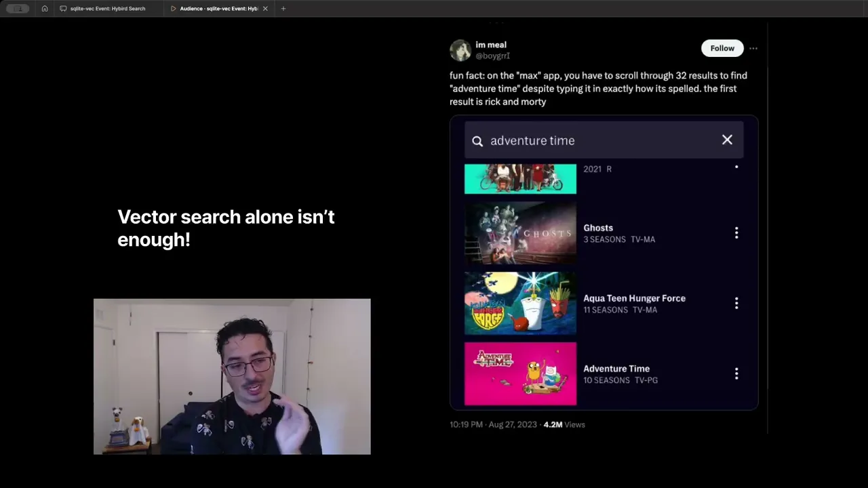868x488 pixels.
Task: Open options menu for Aqua Teen Hunger Force
Action: click(736, 303)
